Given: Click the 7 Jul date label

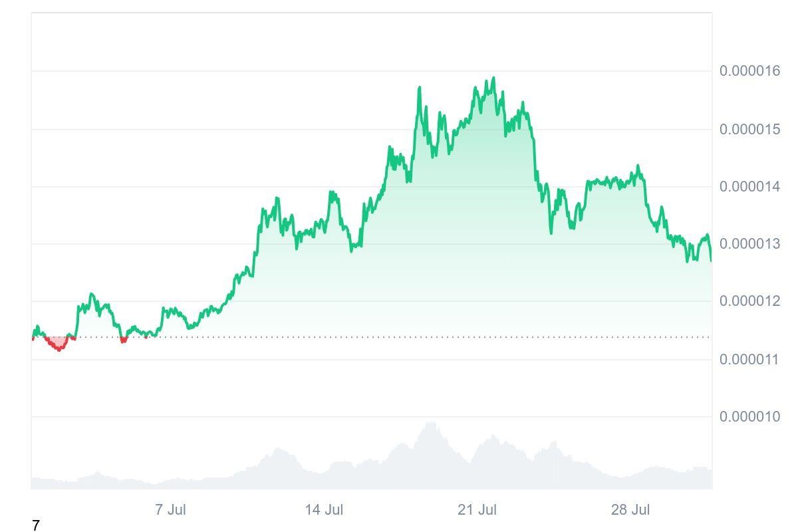Looking at the screenshot, I should pos(170,510).
